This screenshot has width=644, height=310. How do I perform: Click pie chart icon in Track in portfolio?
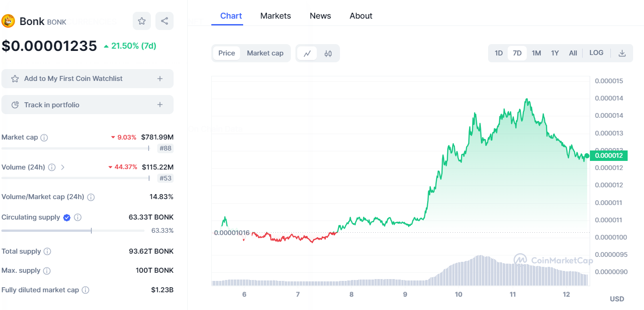[15, 105]
